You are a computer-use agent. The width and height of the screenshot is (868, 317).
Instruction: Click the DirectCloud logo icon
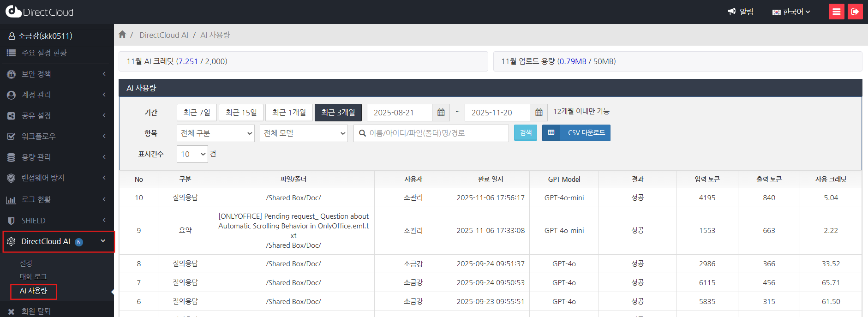coord(13,12)
